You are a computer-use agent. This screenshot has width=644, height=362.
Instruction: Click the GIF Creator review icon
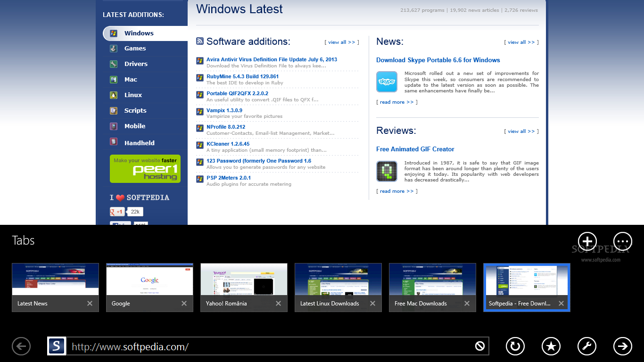387,171
